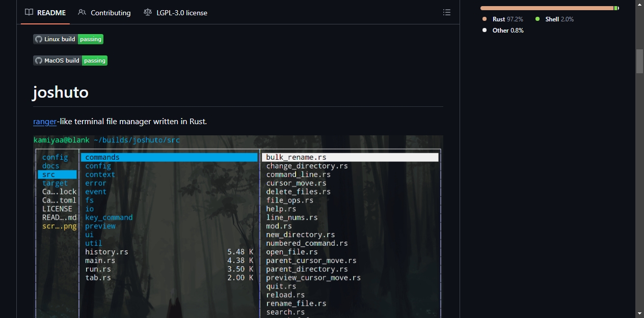Viewport: 644px width, 318px height.
Task: Open the README outline list icon
Action: 447,13
